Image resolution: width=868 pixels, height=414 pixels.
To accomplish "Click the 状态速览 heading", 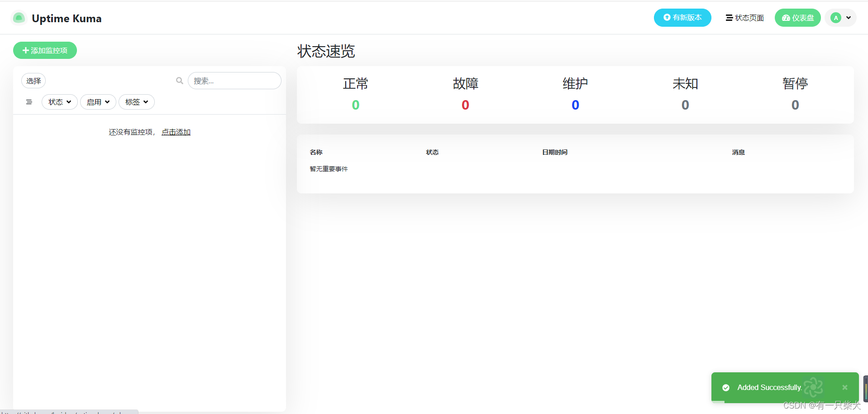I will [x=326, y=51].
